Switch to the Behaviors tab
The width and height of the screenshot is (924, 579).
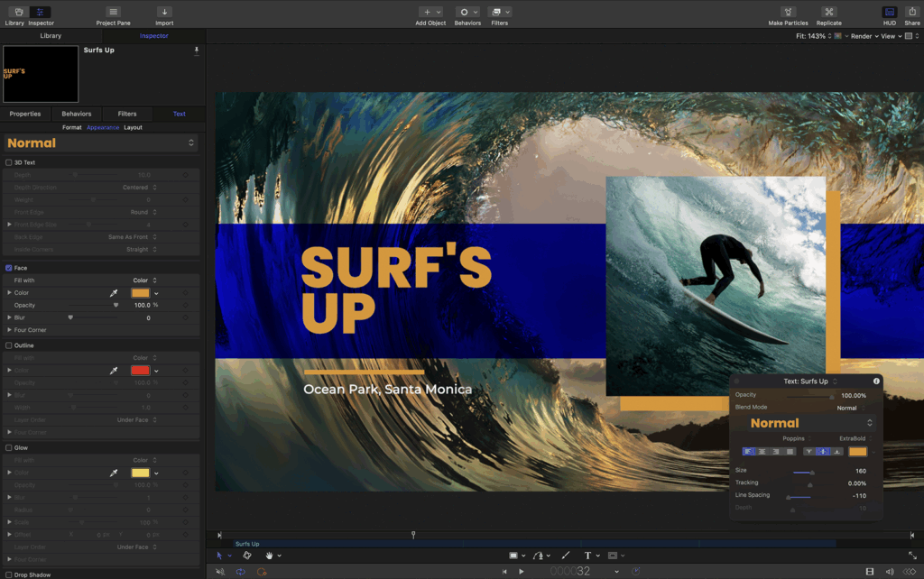pos(77,114)
